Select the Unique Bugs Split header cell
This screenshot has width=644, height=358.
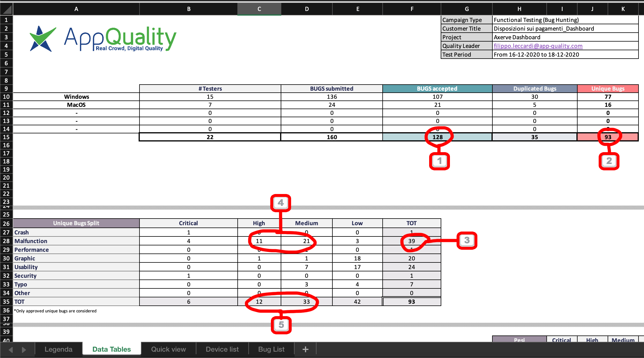tap(76, 223)
